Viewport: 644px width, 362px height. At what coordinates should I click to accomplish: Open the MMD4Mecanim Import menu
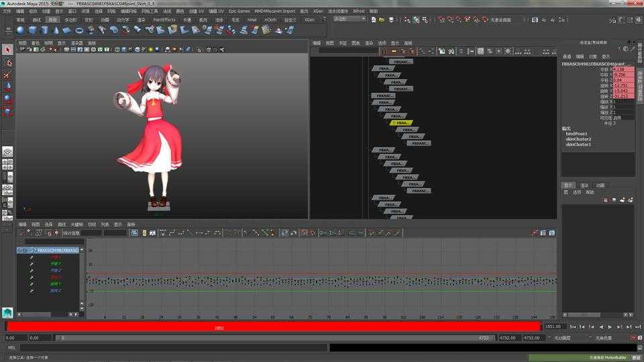tap(275, 11)
